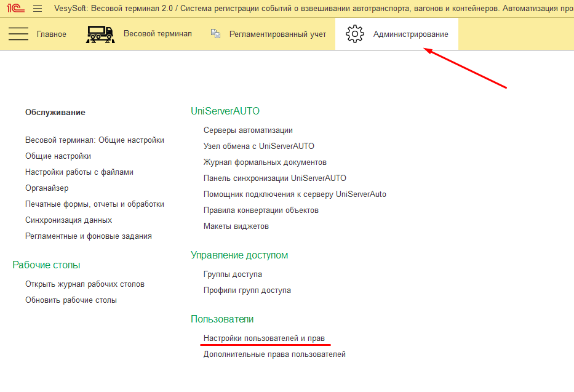Open the hamburger menu in title bar
The width and height of the screenshot is (574, 392).
pos(38,9)
